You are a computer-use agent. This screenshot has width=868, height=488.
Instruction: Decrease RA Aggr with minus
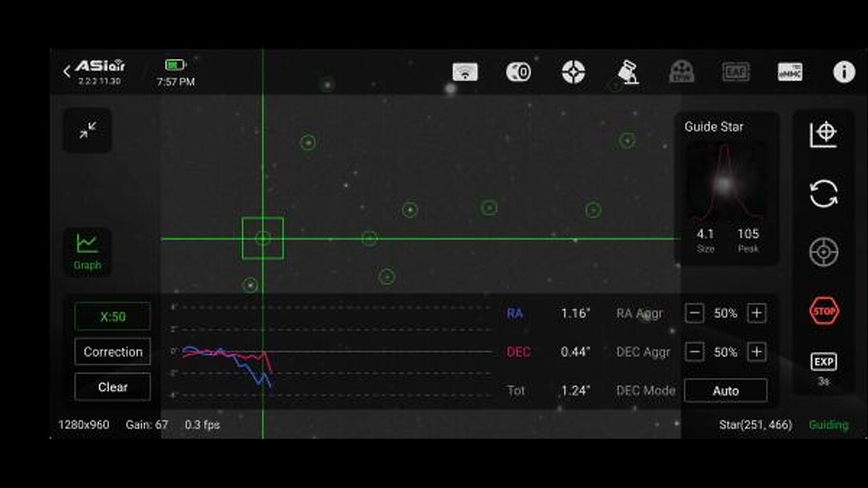pos(694,313)
